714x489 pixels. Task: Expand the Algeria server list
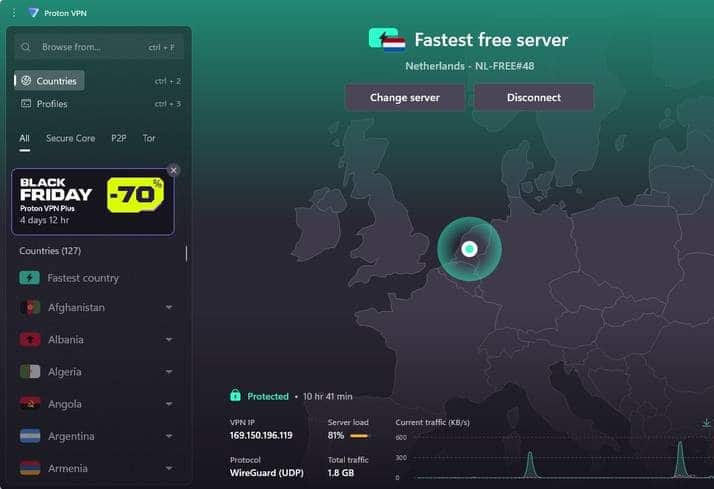coord(169,372)
